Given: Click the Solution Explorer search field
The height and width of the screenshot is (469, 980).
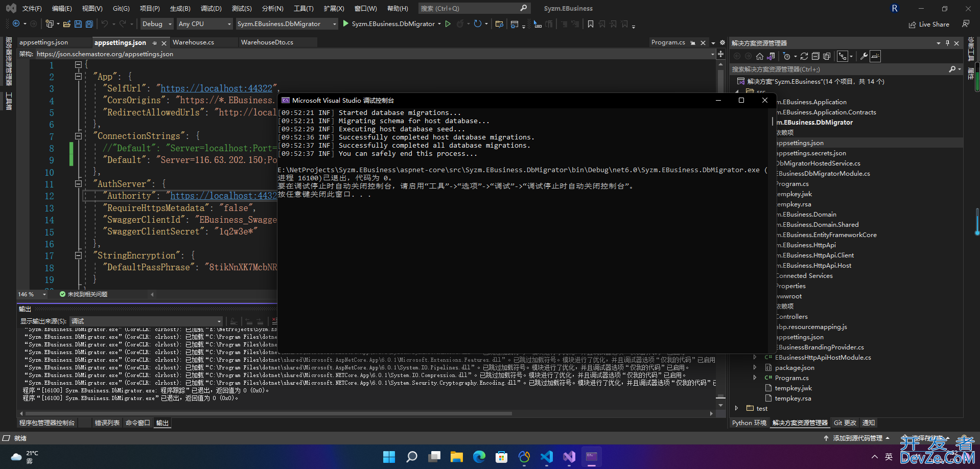Looking at the screenshot, I should pyautogui.click(x=846, y=69).
